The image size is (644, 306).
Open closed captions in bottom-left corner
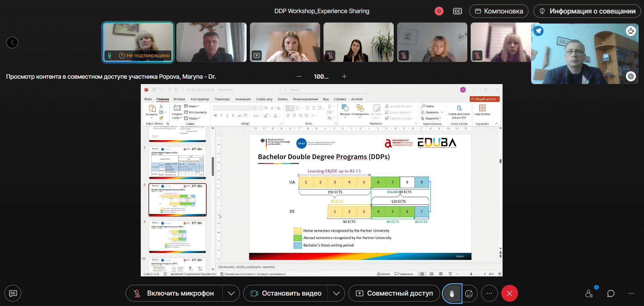pyautogui.click(x=13, y=293)
